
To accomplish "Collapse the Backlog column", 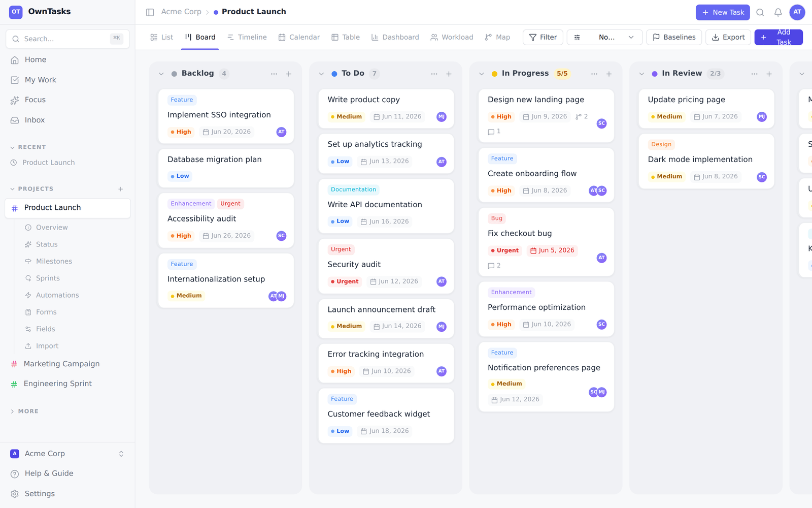I will click(161, 74).
